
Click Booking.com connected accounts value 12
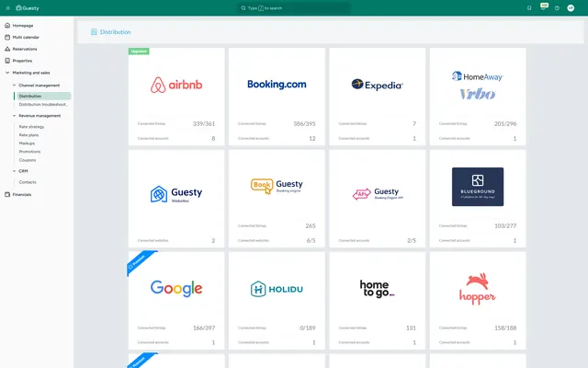tap(312, 139)
